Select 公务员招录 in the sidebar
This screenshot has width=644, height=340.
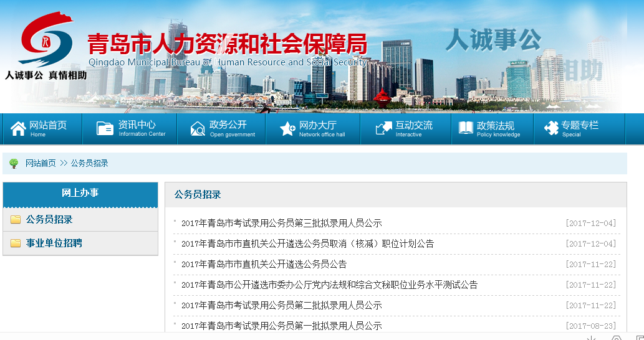coord(49,220)
